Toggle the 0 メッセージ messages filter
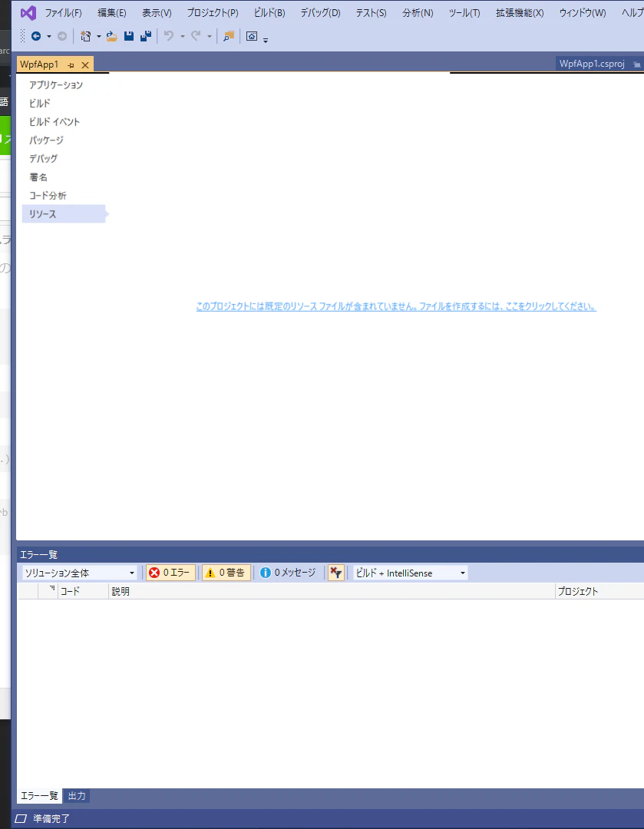This screenshot has width=644, height=829. (x=288, y=573)
